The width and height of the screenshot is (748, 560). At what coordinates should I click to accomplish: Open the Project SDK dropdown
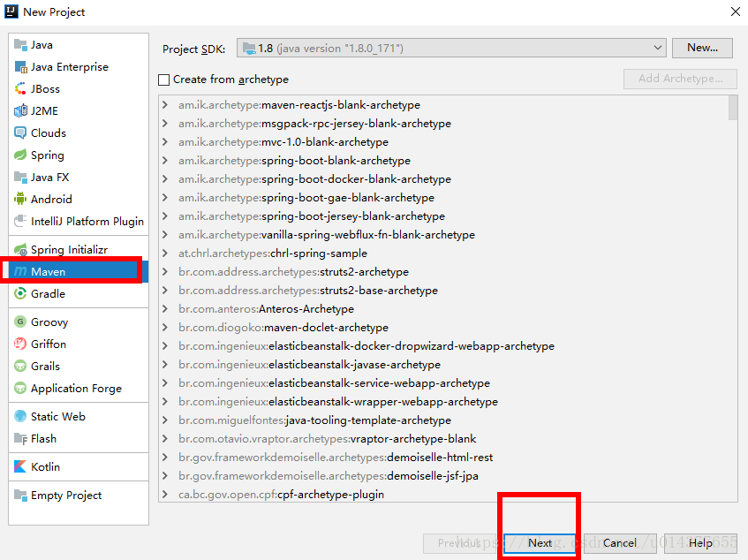click(x=451, y=49)
